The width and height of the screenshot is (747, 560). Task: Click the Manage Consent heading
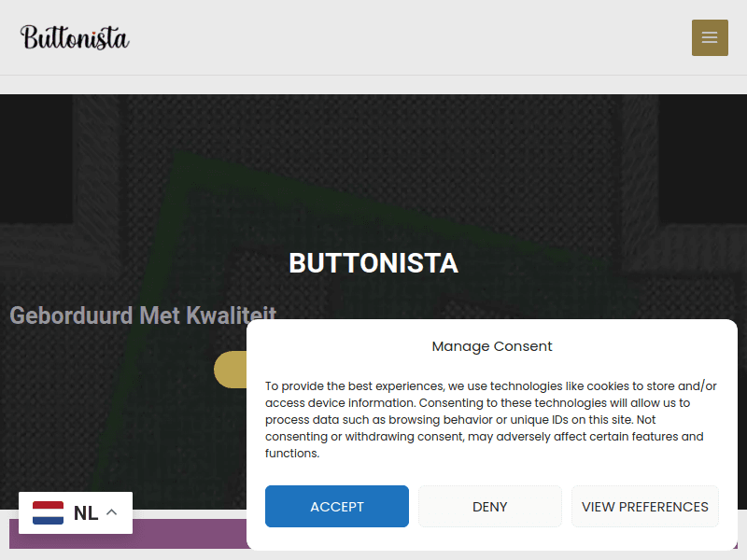[492, 346]
